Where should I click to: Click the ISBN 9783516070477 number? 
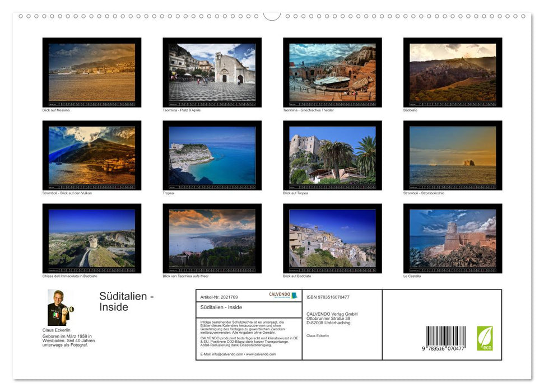(x=334, y=297)
